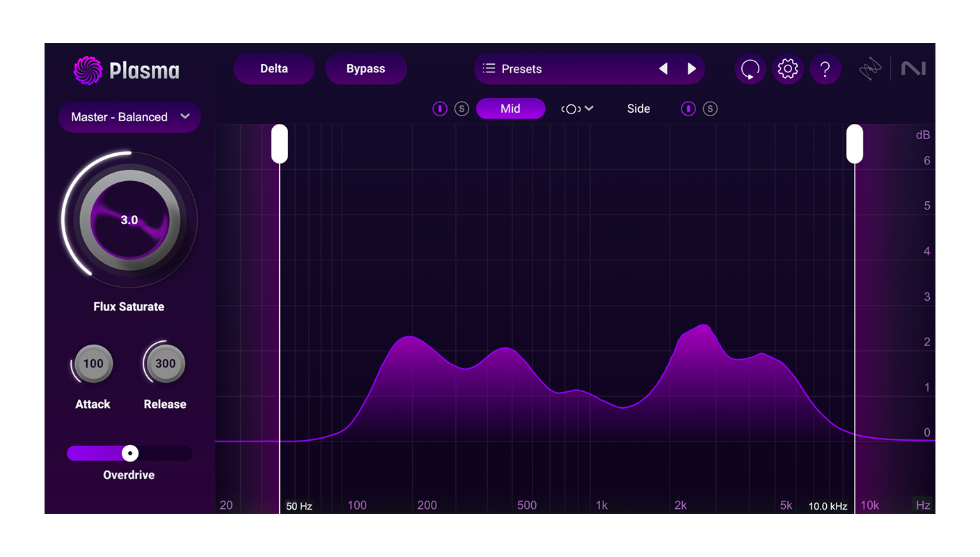Viewport: 980px width, 557px height.
Task: Open the Presets list icon
Action: coord(489,69)
